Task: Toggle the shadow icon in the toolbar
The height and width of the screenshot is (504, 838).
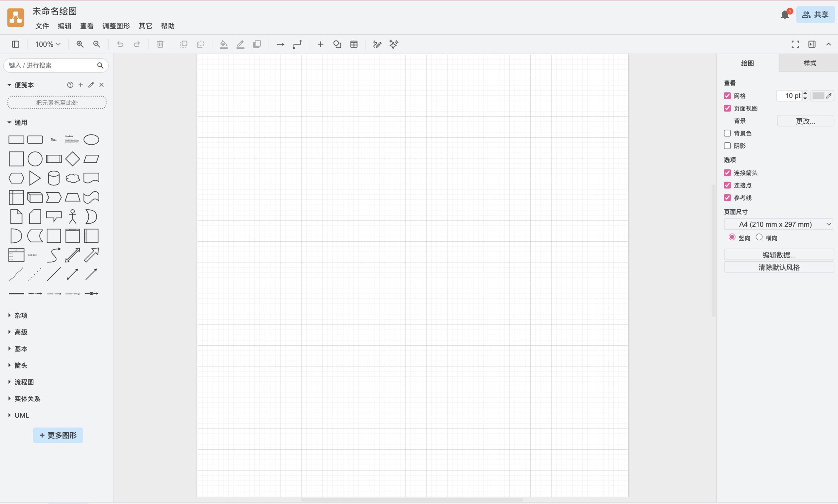Action: tap(257, 44)
